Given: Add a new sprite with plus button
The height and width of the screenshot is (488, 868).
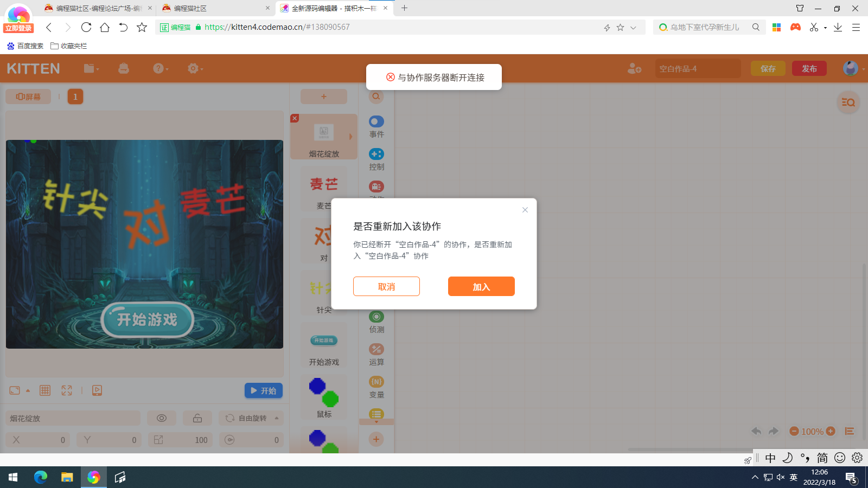Looking at the screenshot, I should tap(324, 97).
